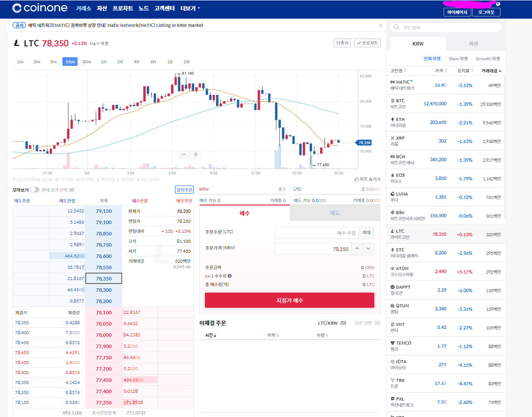532x417 pixels.
Task: Switch to the 매도 sell tab
Action: [x=334, y=213]
